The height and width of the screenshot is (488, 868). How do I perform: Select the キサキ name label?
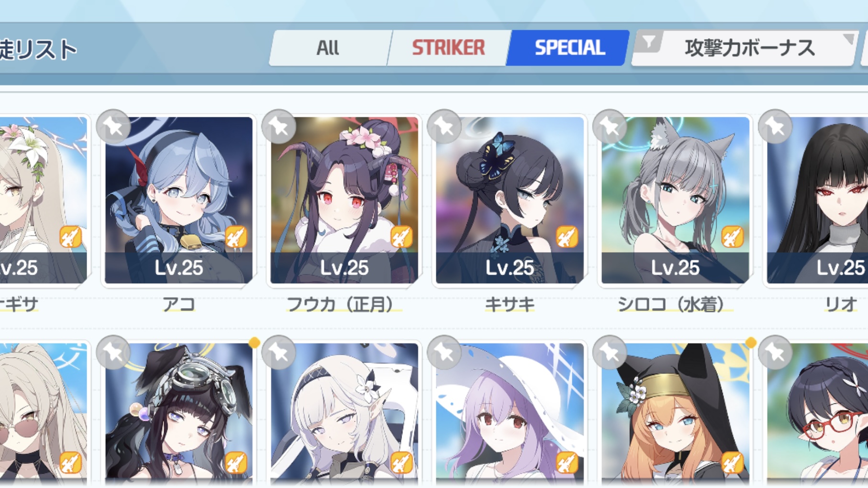pyautogui.click(x=510, y=304)
